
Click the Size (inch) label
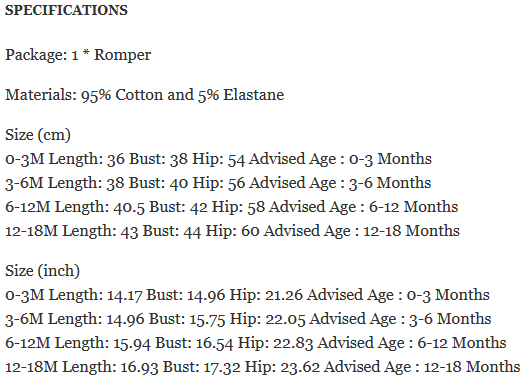click(x=42, y=271)
